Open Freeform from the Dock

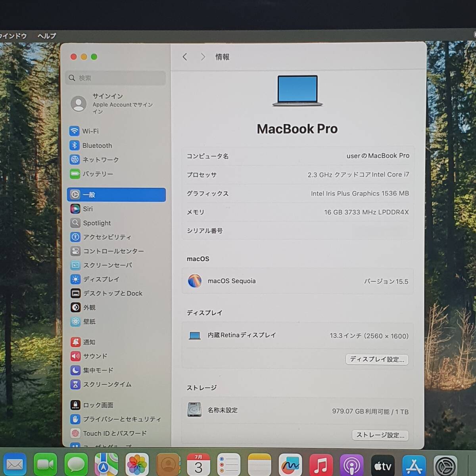(x=290, y=464)
